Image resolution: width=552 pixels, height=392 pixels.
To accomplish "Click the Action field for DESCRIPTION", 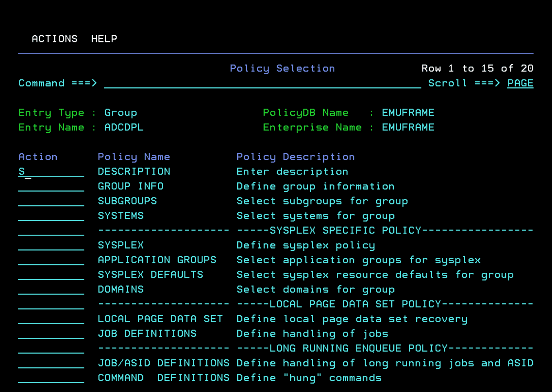I will 51,172.
